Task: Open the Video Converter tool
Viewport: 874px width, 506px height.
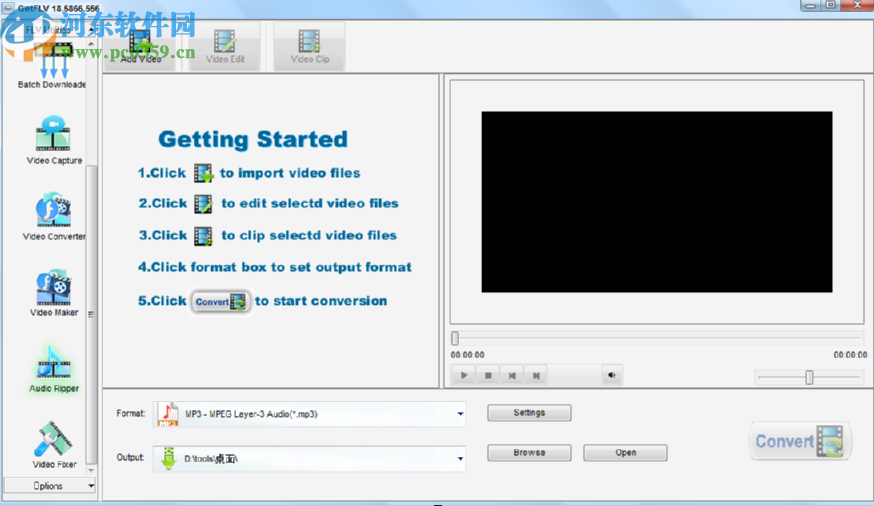Action: (x=54, y=216)
